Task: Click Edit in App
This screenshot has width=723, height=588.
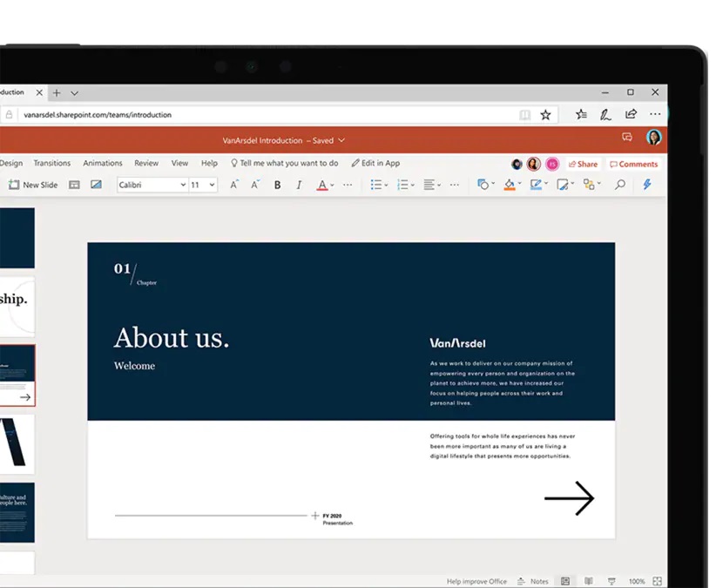Action: pyautogui.click(x=375, y=163)
